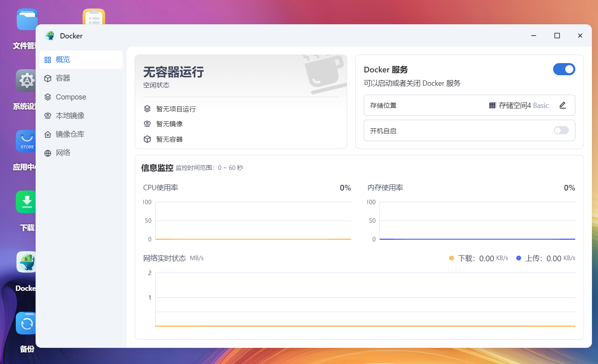Open the 备份 backup desktop icon
Screen dimensions: 598x364
27,323
